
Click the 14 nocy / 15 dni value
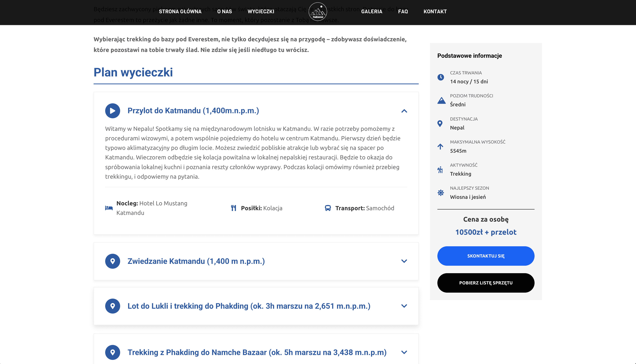(469, 81)
